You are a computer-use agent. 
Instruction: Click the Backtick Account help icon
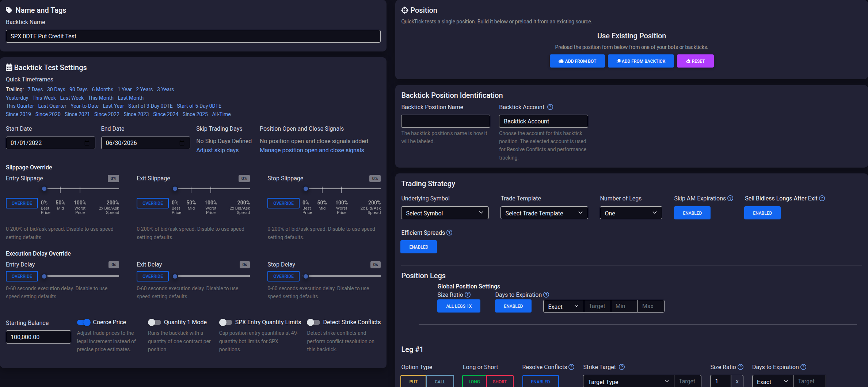[x=550, y=107]
